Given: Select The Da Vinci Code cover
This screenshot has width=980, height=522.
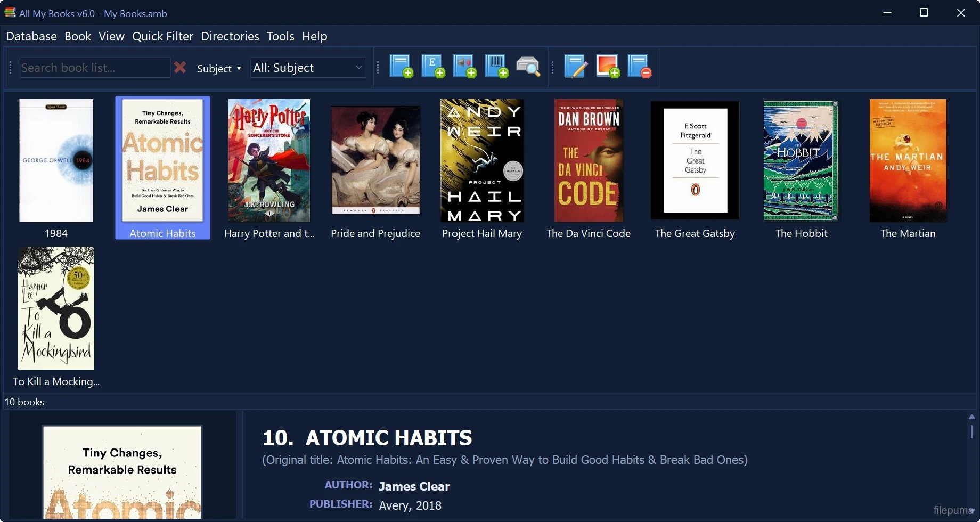Looking at the screenshot, I should click(x=589, y=160).
